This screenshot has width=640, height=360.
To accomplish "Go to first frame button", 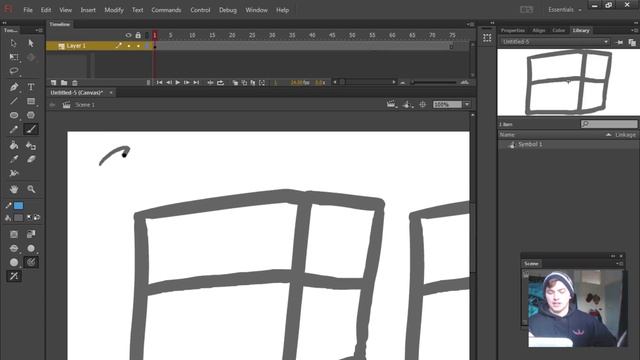I will point(159,82).
